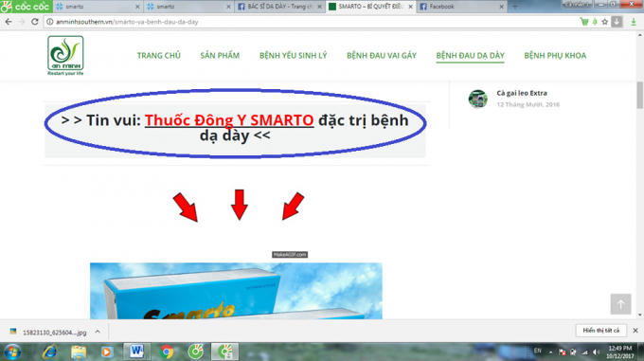Switch to Microsoft Word on taskbar
The width and height of the screenshot is (644, 361).
136,352
